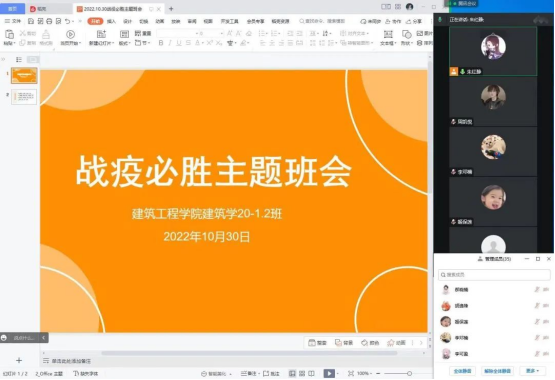
Task: Expand the 更多 dropdown in members panel
Action: point(532,371)
